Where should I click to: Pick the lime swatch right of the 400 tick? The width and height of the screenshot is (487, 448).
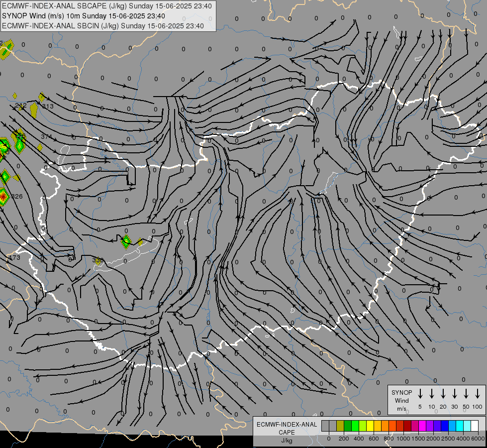pyautogui.click(x=363, y=426)
